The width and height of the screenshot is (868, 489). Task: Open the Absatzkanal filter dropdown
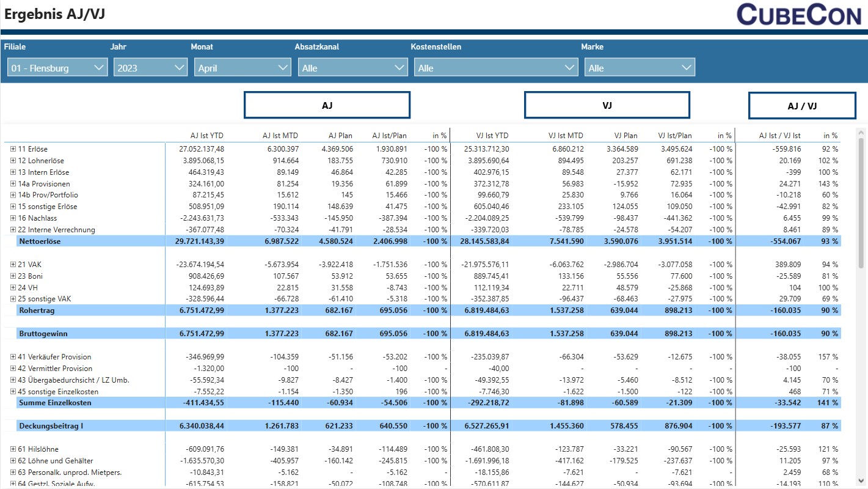(352, 68)
